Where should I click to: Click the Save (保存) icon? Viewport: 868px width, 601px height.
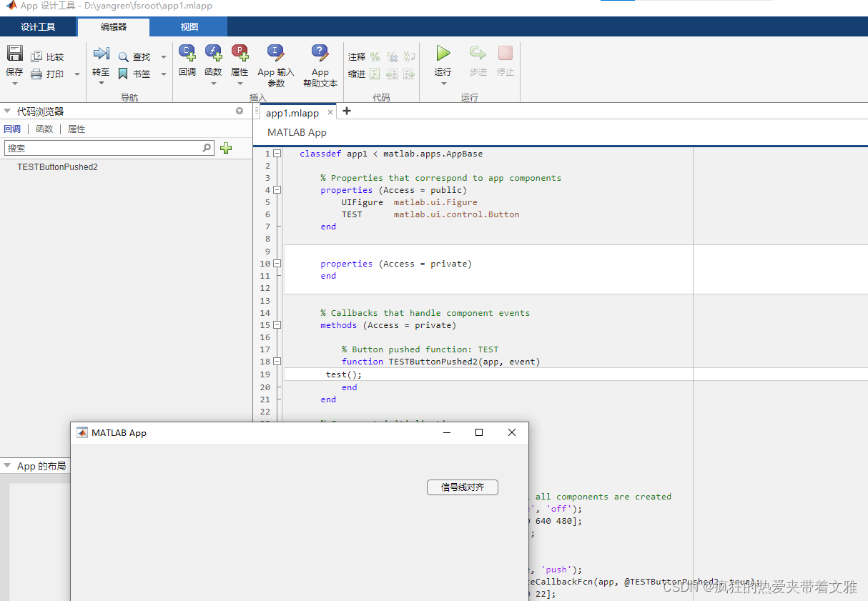[14, 54]
